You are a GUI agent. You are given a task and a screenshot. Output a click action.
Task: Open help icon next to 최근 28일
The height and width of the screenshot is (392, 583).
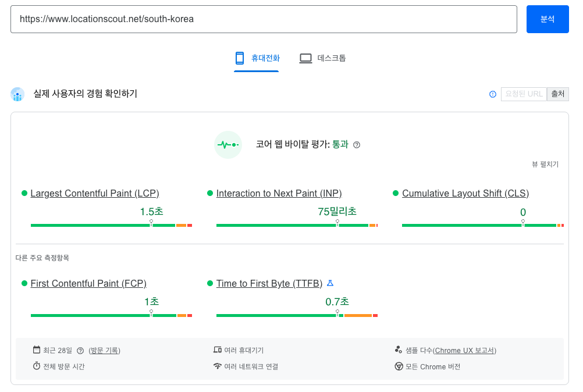pos(80,351)
